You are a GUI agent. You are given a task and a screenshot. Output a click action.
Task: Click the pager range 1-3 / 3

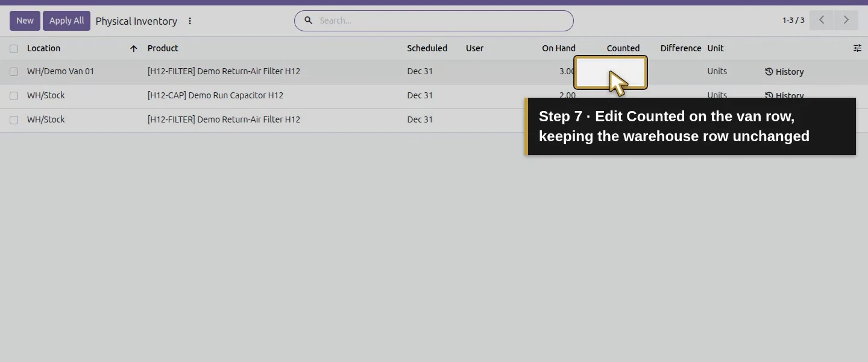(793, 21)
